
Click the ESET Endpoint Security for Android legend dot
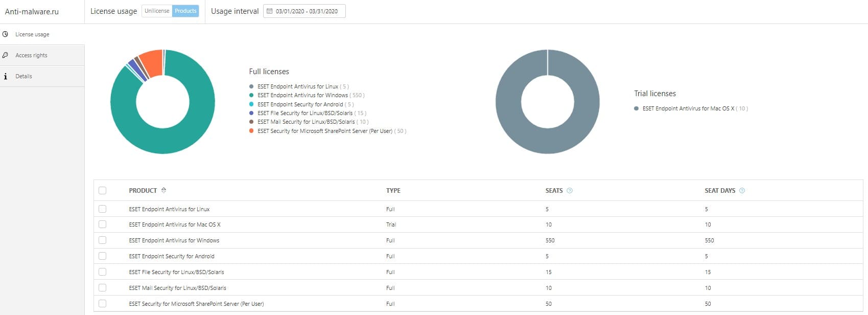(251, 104)
